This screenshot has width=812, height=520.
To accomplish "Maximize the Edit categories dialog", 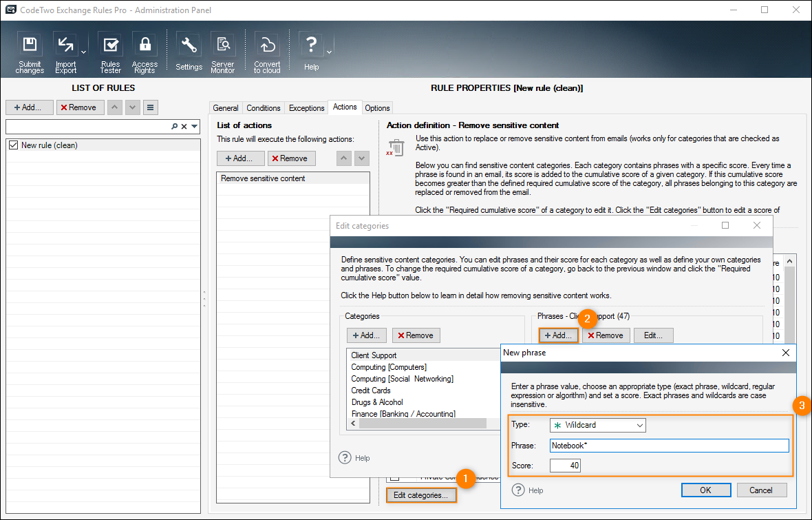I will pos(725,225).
